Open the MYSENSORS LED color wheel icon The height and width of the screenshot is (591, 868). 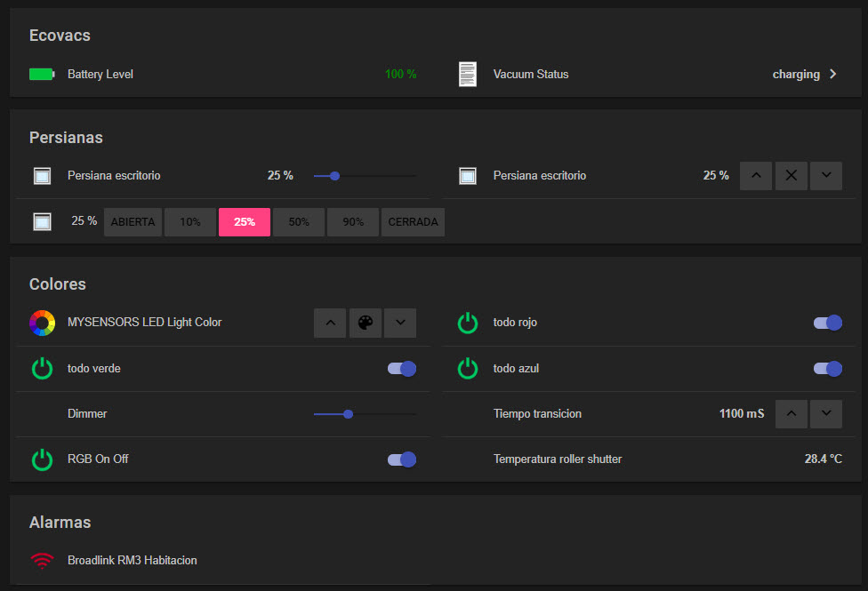pyautogui.click(x=42, y=323)
